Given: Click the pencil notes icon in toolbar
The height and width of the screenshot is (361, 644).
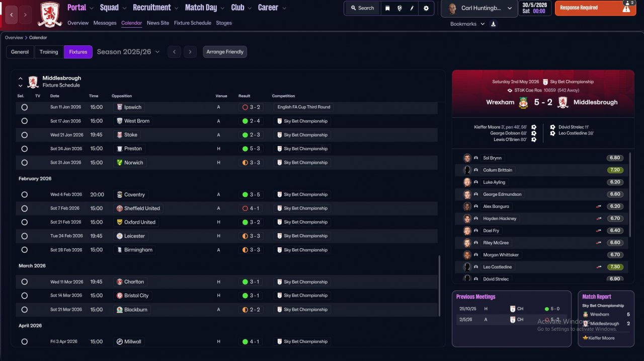Looking at the screenshot, I should (x=412, y=8).
